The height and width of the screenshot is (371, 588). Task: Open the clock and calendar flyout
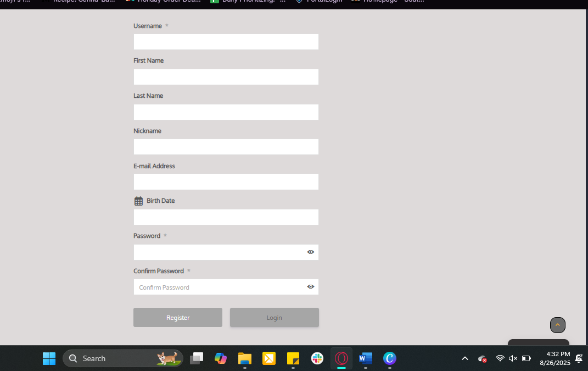click(x=555, y=358)
